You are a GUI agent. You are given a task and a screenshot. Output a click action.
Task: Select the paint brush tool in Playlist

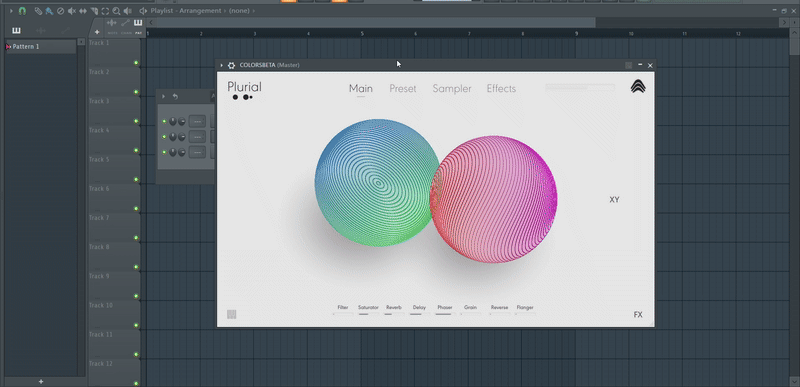(x=49, y=11)
